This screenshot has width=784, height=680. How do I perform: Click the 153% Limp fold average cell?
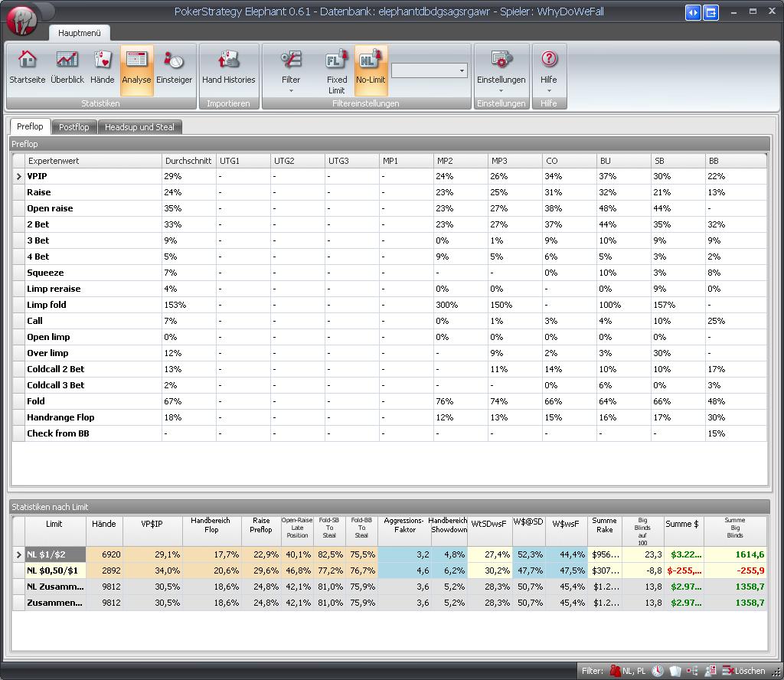[188, 305]
